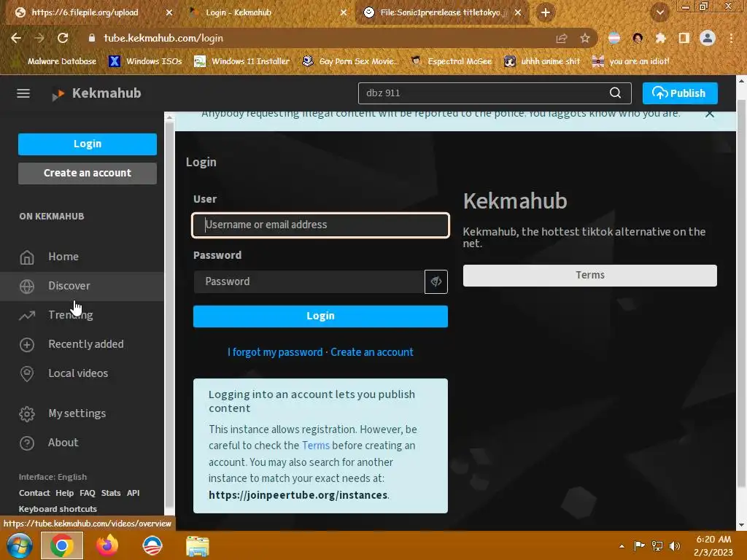The height and width of the screenshot is (560, 747).
Task: Click the Local videos pin icon
Action: coord(27,374)
